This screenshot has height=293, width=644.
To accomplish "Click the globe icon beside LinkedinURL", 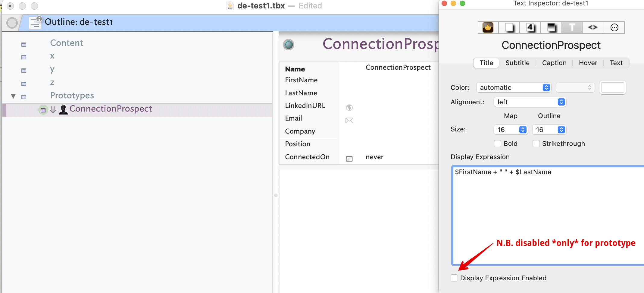I will (349, 108).
